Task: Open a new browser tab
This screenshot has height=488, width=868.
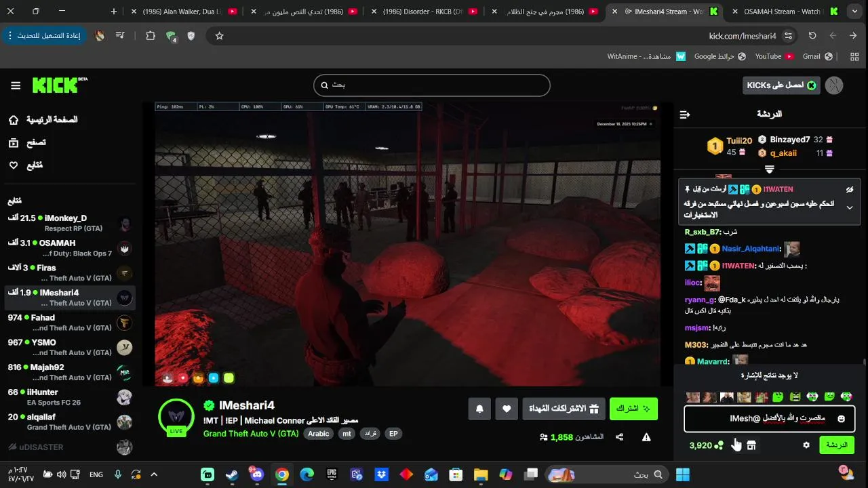Action: (x=113, y=12)
